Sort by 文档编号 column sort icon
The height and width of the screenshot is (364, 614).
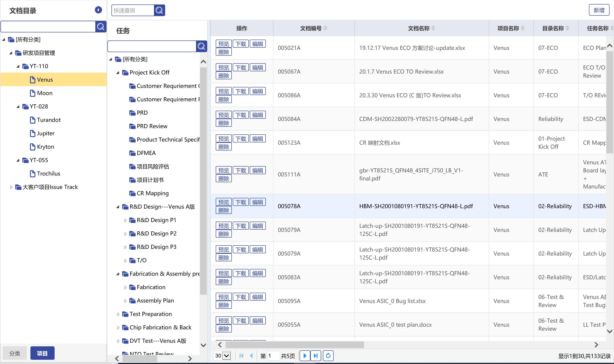[325, 28]
